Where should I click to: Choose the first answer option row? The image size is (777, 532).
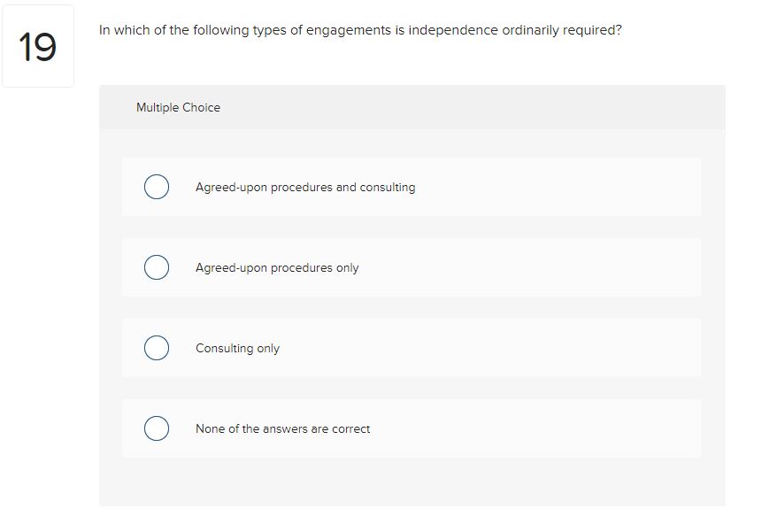pos(412,187)
